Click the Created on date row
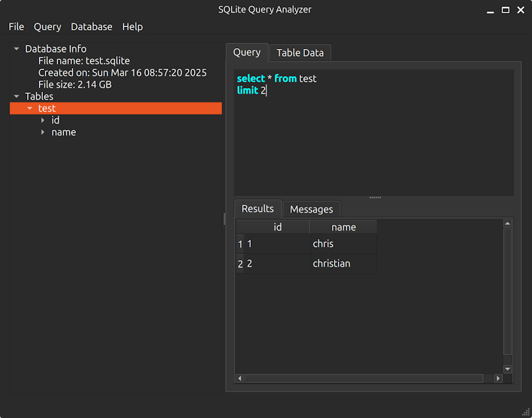This screenshot has height=418, width=532. tap(123, 73)
